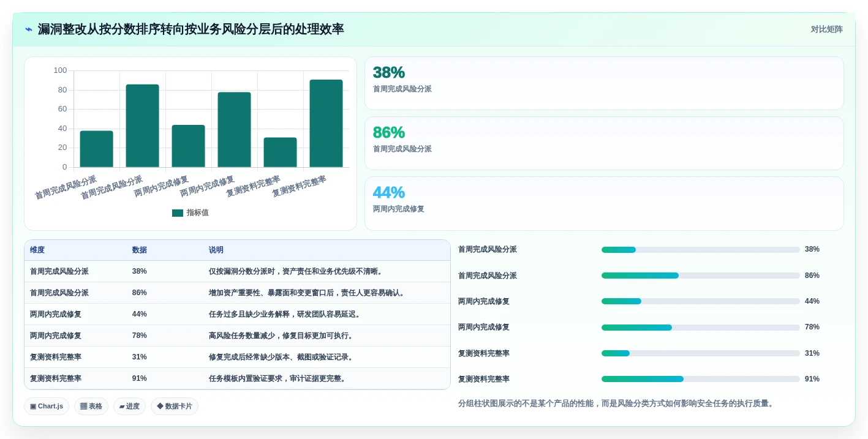Click table data cell 31%
Viewport: 868px width, 439px height.
click(x=140, y=358)
